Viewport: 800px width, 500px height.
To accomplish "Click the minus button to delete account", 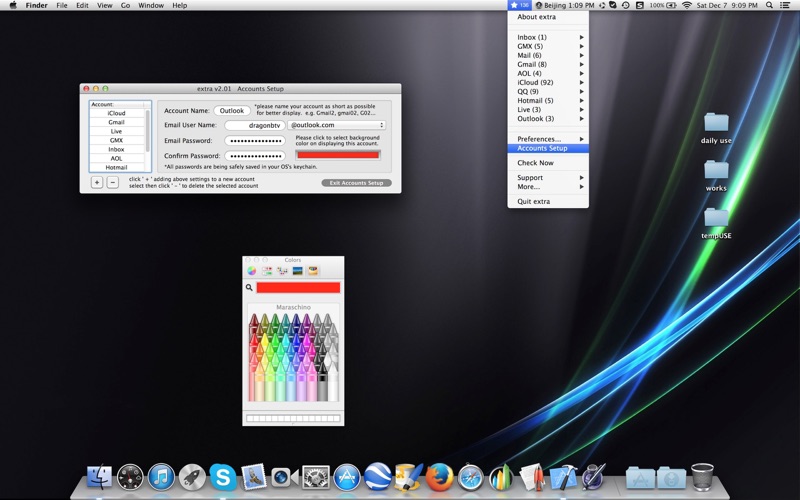I will [113, 182].
